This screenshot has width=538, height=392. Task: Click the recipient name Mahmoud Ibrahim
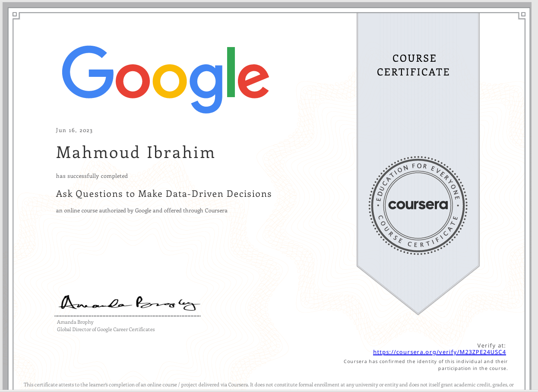pos(136,152)
